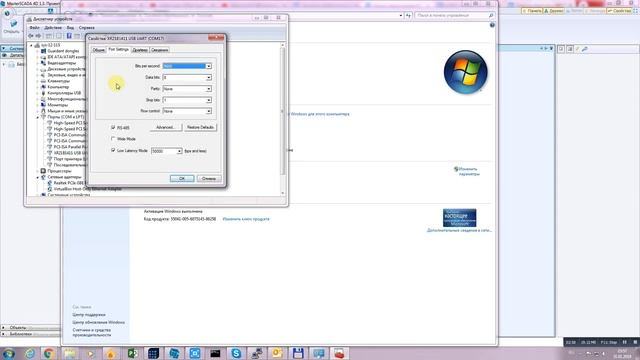Click the Центр поддержки link
The width and height of the screenshot is (640, 360).
89,315
